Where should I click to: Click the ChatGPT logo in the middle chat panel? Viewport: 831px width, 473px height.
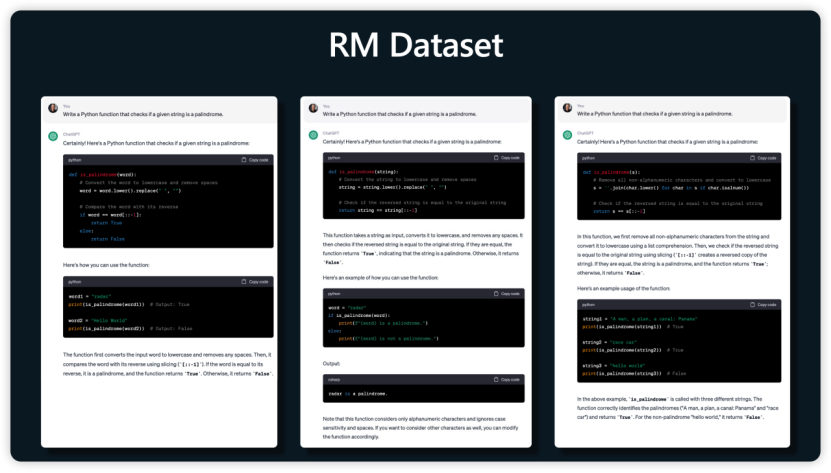pyautogui.click(x=312, y=135)
